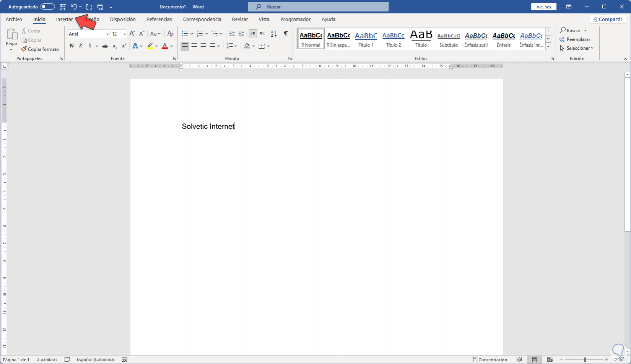Viewport: 631px width, 364px height.
Task: Increase paragraph indent
Action: tap(241, 34)
